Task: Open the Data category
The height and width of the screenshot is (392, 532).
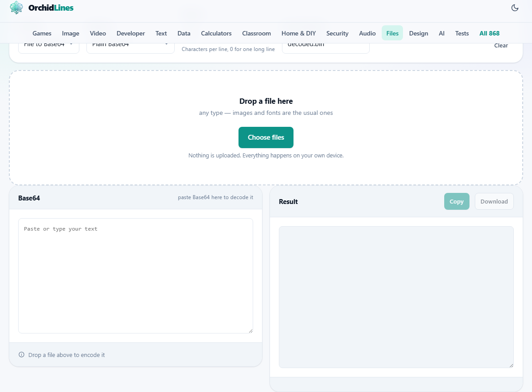Action: [184, 33]
